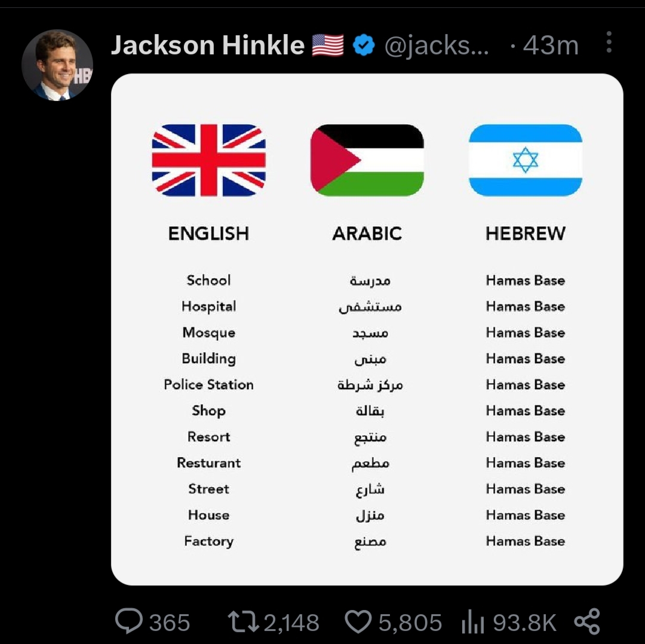Tap the US flag emoji beside name
This screenshot has width=645, height=644.
[328, 45]
